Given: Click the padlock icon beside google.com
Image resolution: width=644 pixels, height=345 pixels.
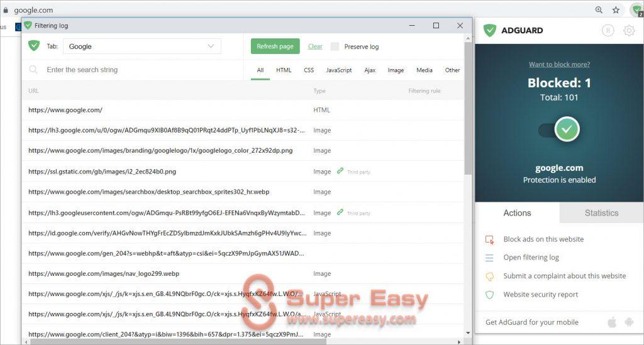Looking at the screenshot, I should coord(6,10).
